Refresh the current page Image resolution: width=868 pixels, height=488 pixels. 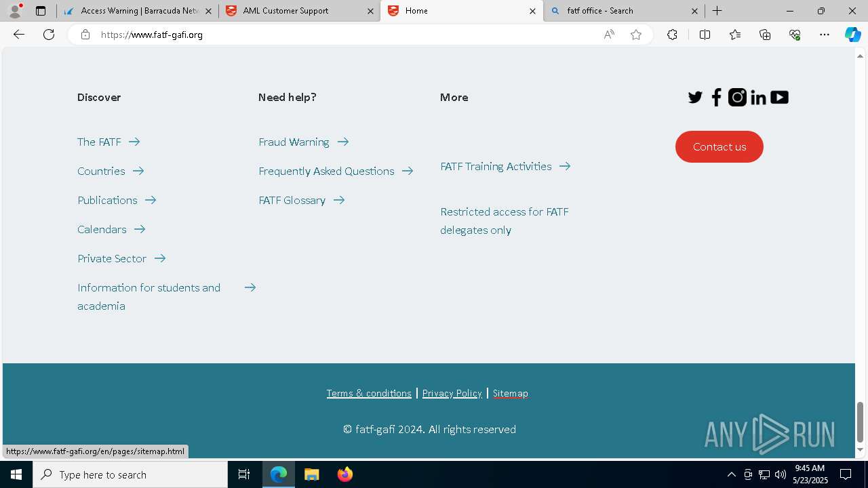pos(49,35)
